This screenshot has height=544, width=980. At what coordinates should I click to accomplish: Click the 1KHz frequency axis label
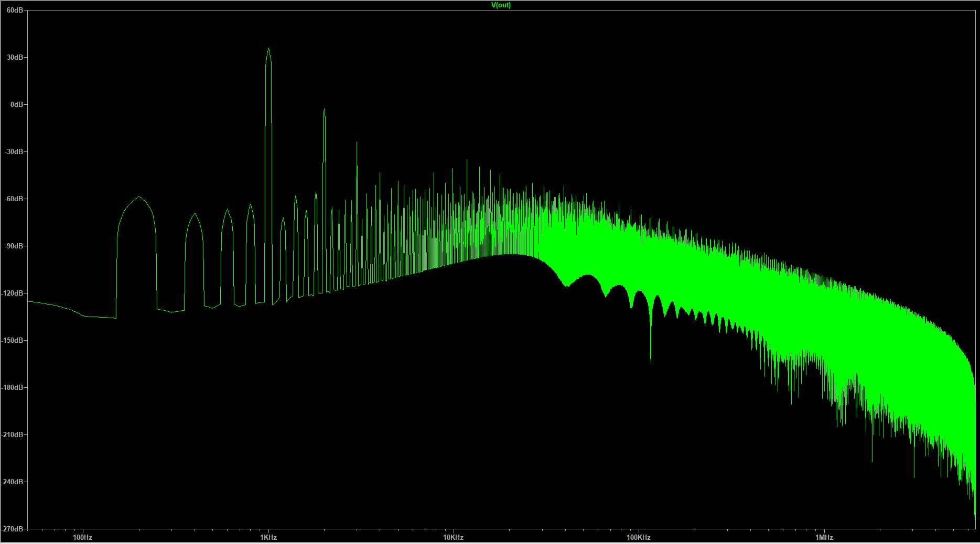click(268, 537)
